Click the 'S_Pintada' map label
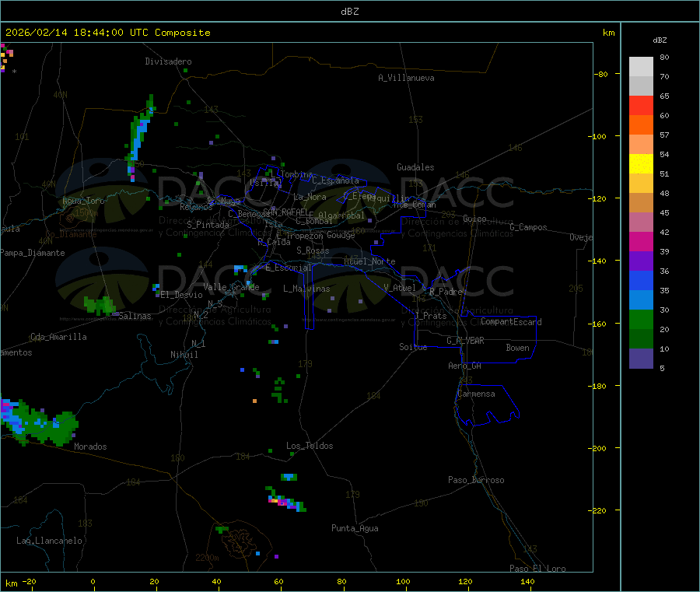Viewport: 700px width, 592px height. [208, 225]
